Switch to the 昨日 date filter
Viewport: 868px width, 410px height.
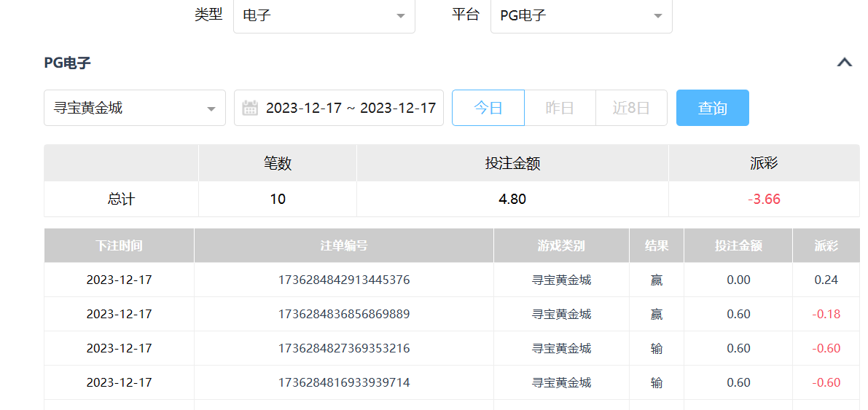coord(560,109)
